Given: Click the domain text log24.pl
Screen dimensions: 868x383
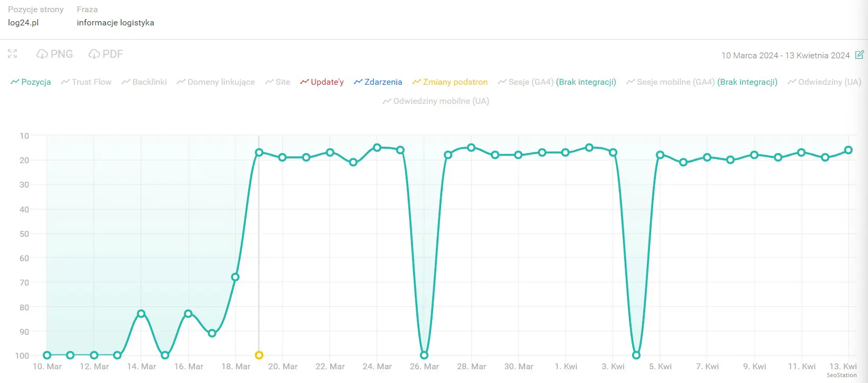Looking at the screenshot, I should point(23,23).
